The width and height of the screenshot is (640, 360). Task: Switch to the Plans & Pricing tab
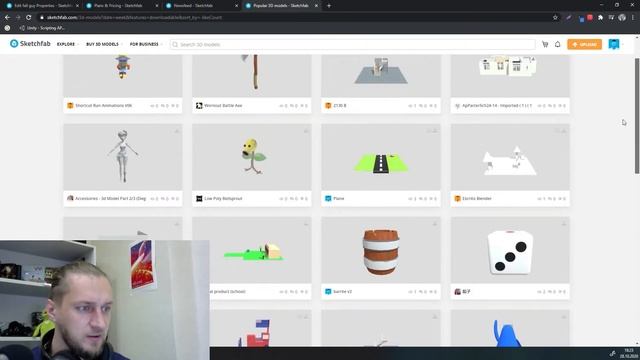click(x=122, y=6)
